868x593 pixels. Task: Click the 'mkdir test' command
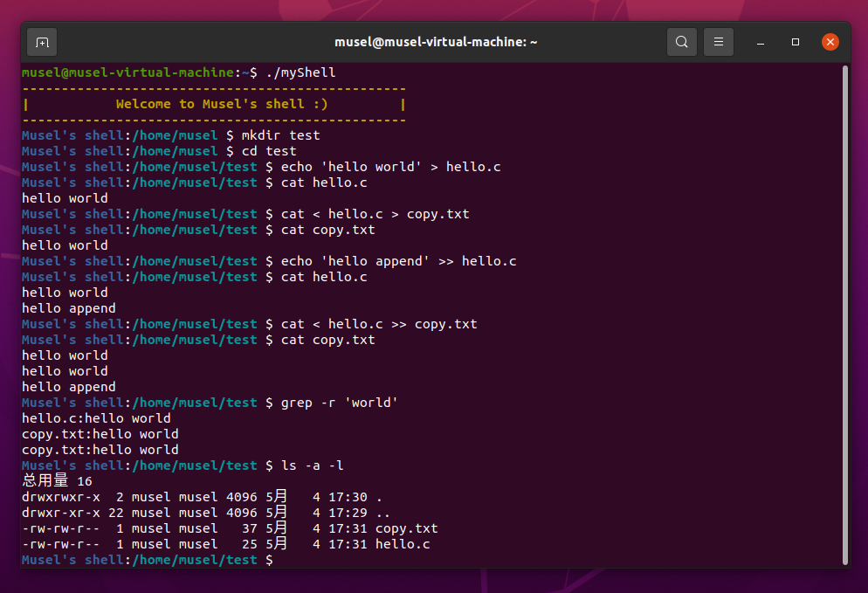280,135
